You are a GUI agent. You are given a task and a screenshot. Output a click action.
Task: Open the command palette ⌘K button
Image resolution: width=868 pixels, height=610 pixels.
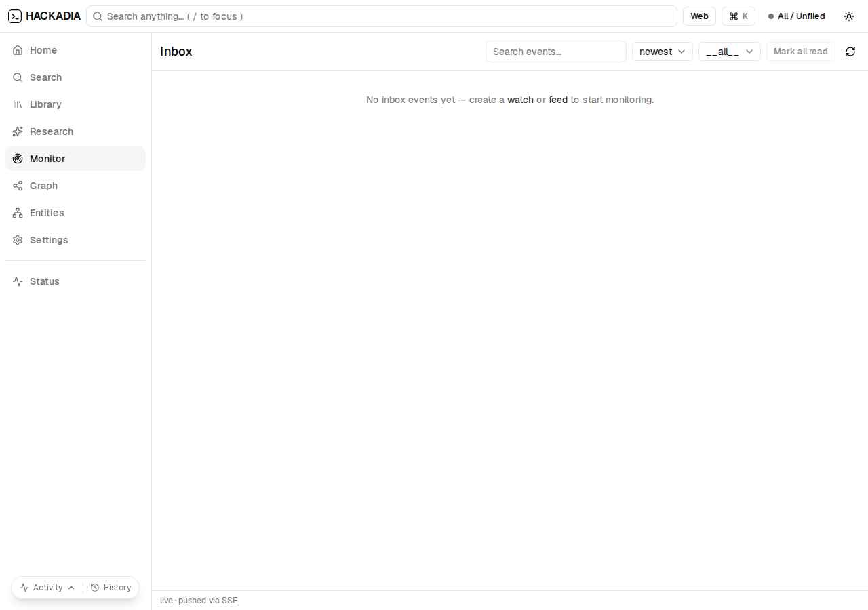pyautogui.click(x=738, y=16)
